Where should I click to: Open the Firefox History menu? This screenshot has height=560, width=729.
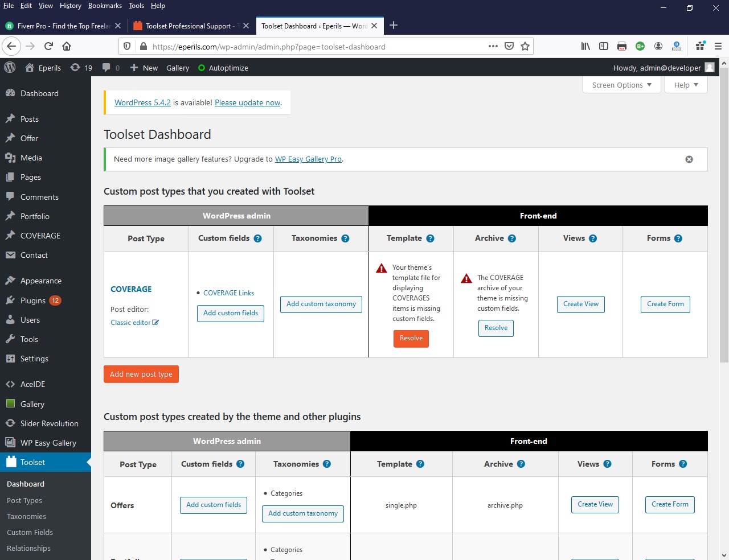[71, 6]
